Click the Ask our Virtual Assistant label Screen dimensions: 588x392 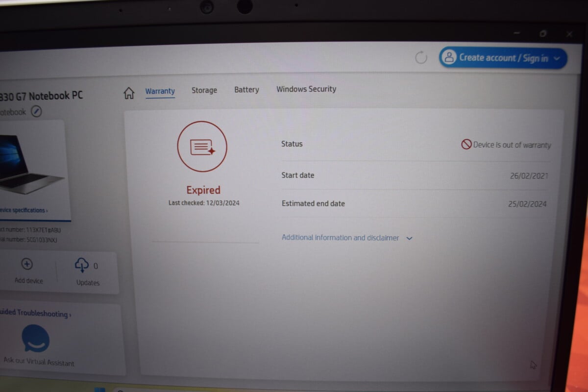(39, 362)
